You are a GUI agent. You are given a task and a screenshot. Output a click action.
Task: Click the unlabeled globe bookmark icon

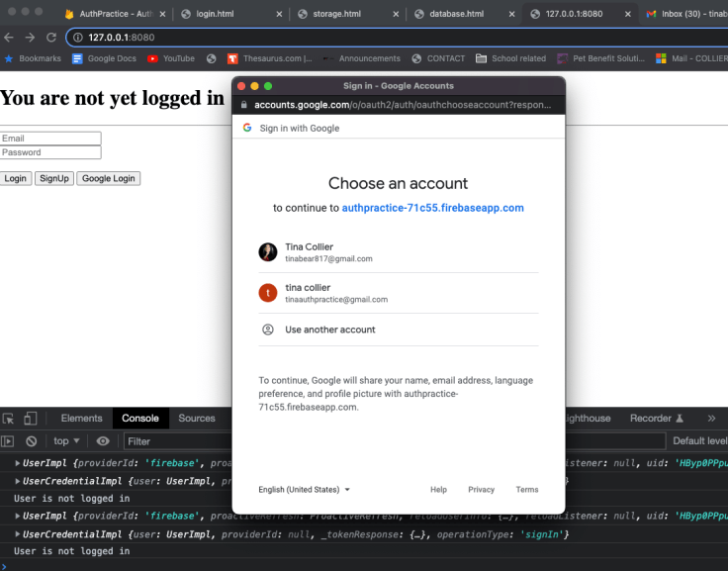[x=212, y=58]
